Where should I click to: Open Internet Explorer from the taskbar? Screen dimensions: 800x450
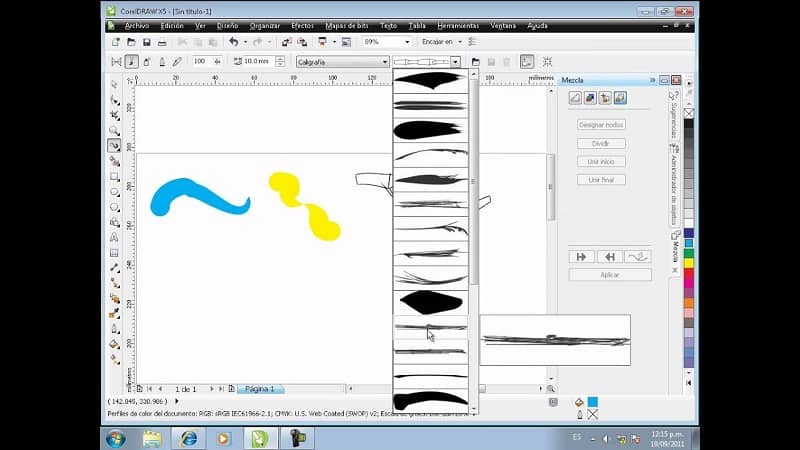pyautogui.click(x=189, y=438)
